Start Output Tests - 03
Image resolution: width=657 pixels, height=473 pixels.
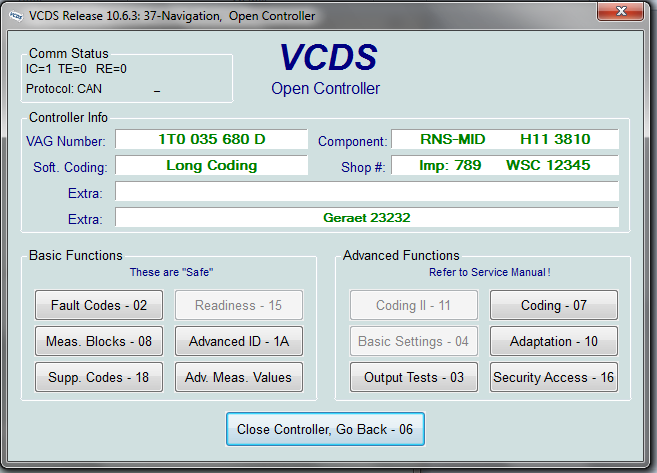click(x=414, y=377)
